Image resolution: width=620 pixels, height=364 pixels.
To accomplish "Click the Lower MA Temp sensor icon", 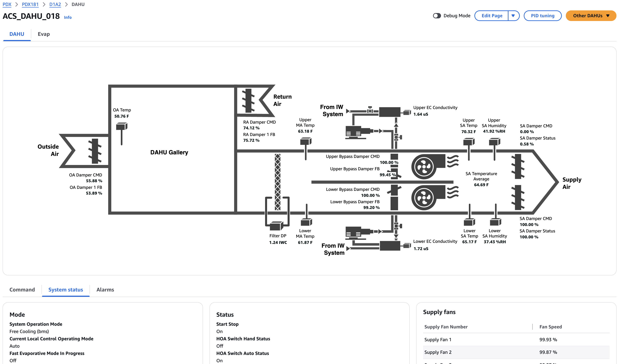I will (306, 215).
